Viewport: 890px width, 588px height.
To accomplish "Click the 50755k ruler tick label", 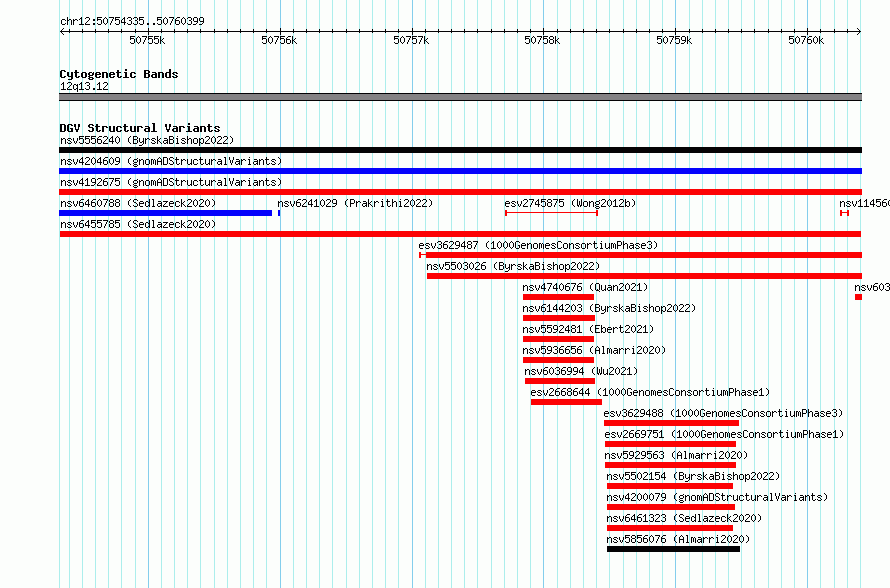I will pyautogui.click(x=147, y=40).
